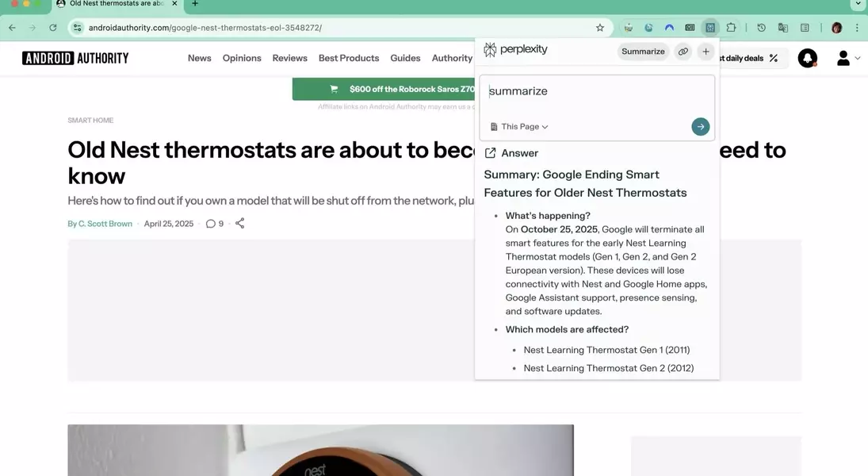Select the Old Nest thermostats browser tab
Viewport: 868px width, 476px height.
pyautogui.click(x=117, y=4)
